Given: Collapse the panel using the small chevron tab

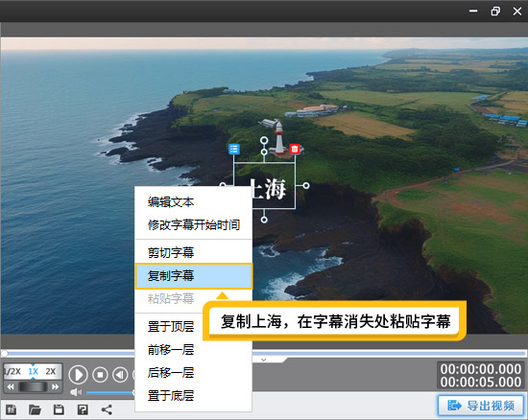Looking at the screenshot, I should 264,360.
